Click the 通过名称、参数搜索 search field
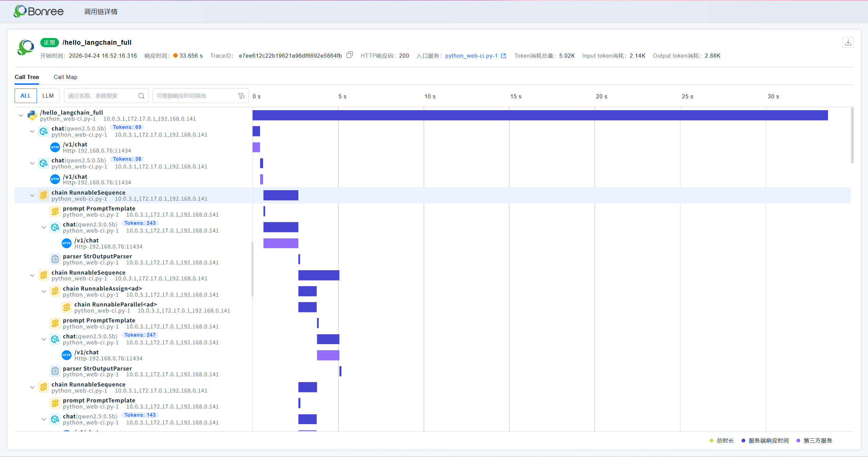868x457 pixels. (102, 96)
